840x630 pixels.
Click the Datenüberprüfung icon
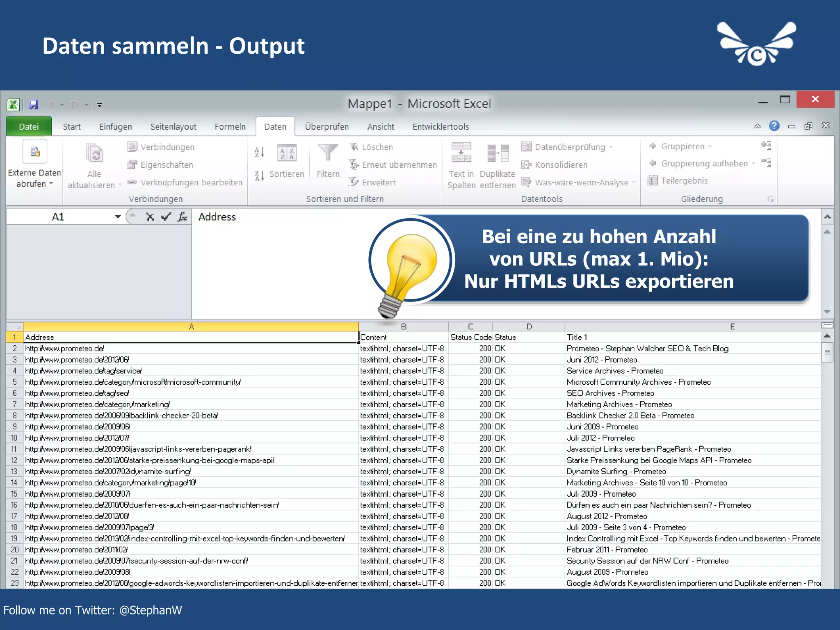coord(526,146)
